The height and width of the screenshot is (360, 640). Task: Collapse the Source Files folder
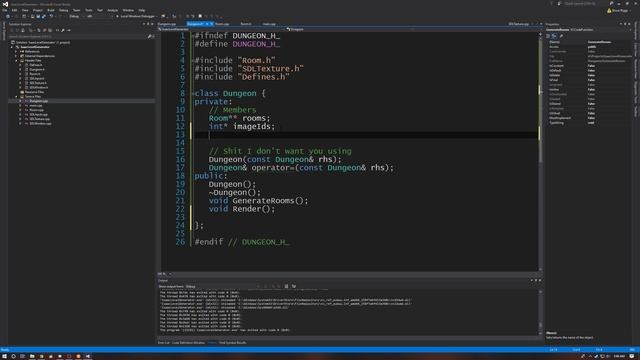click(16, 97)
